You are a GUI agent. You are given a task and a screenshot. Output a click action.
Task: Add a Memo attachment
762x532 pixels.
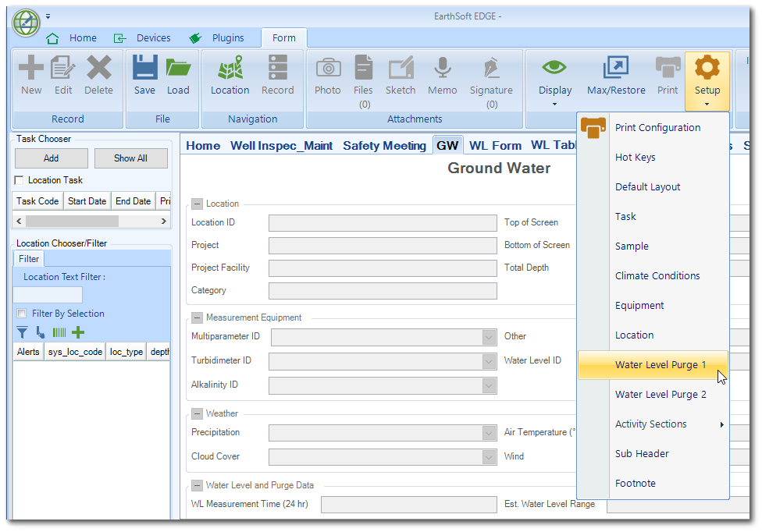[x=442, y=74]
